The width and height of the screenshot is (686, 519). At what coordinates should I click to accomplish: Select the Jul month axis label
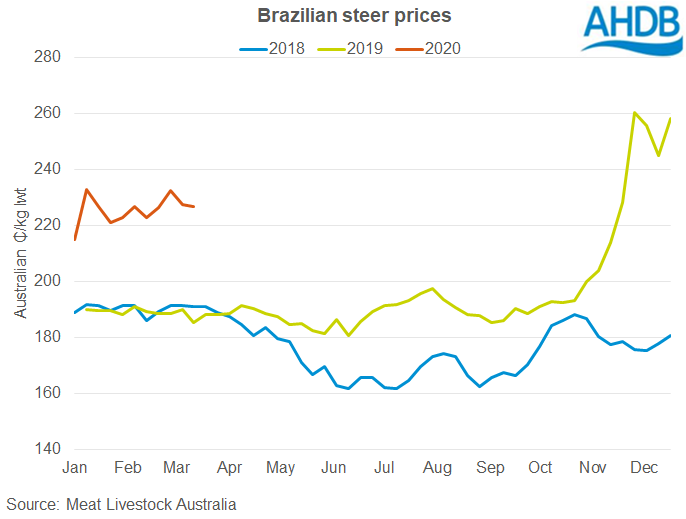(384, 467)
